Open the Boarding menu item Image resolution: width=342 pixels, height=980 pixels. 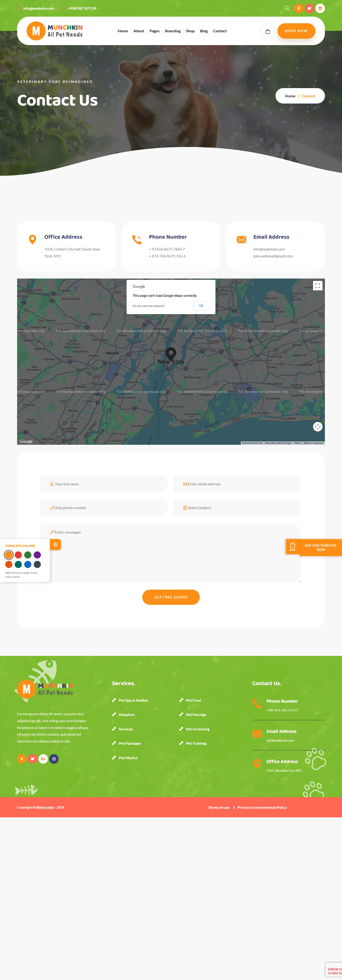tap(173, 31)
